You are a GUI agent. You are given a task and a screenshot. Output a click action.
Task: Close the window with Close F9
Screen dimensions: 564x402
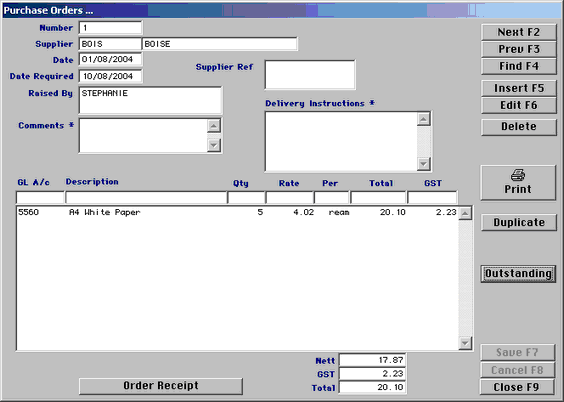(x=517, y=387)
